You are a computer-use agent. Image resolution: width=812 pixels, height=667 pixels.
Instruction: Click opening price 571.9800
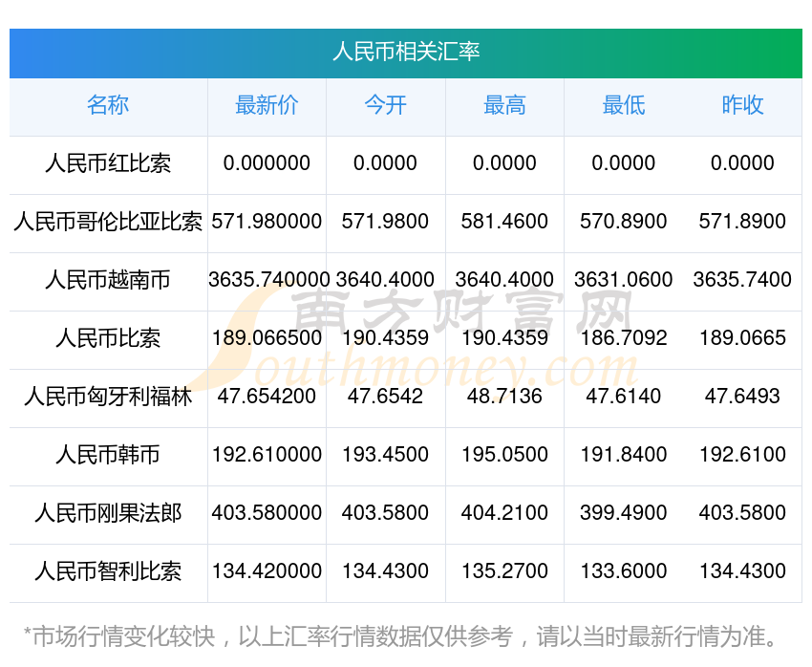tap(385, 222)
